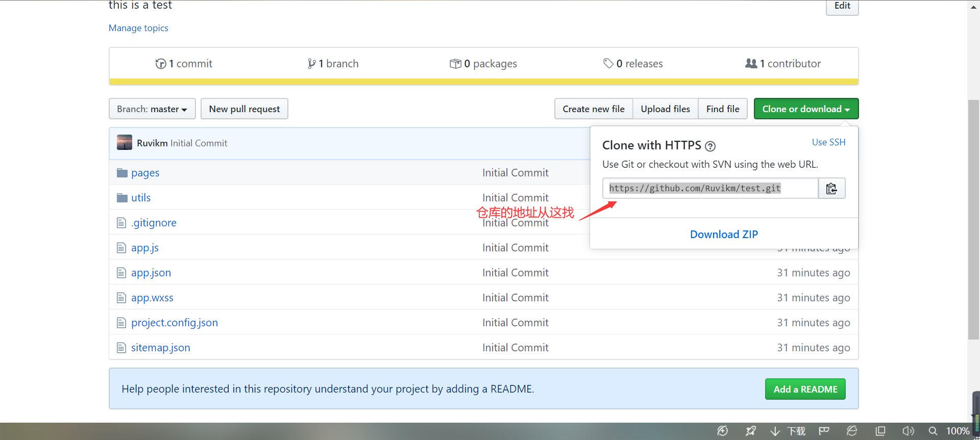Click the browser accelerator rocket icon in status bar

pos(750,431)
